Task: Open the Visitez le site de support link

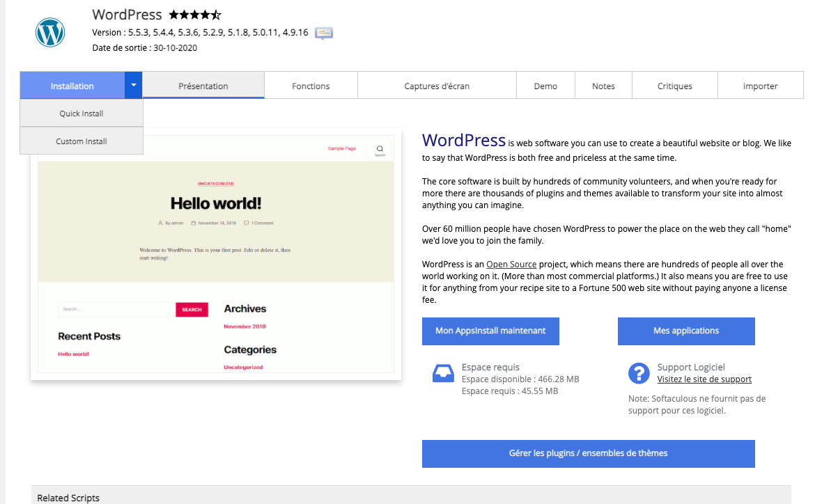Action: click(x=704, y=379)
